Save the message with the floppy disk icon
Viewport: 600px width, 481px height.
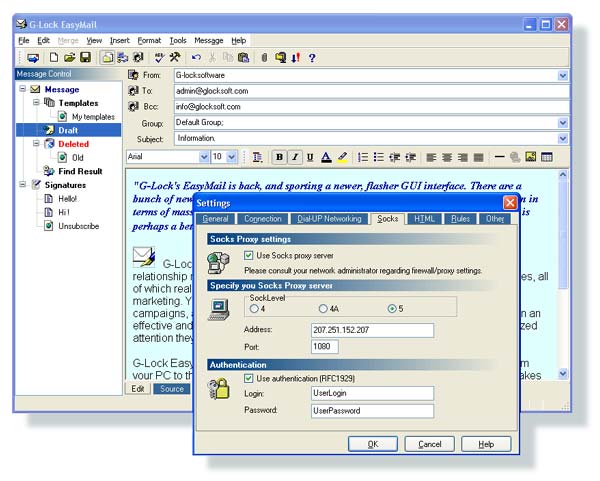[85, 58]
